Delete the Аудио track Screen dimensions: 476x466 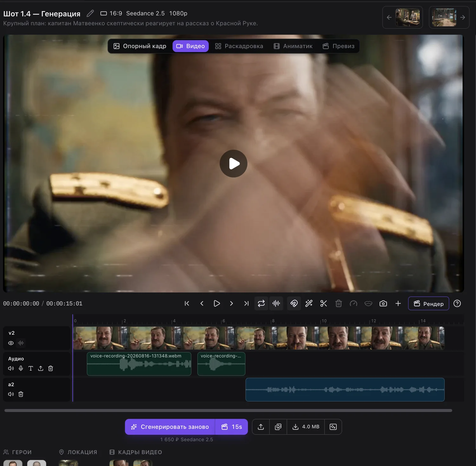tap(50, 368)
